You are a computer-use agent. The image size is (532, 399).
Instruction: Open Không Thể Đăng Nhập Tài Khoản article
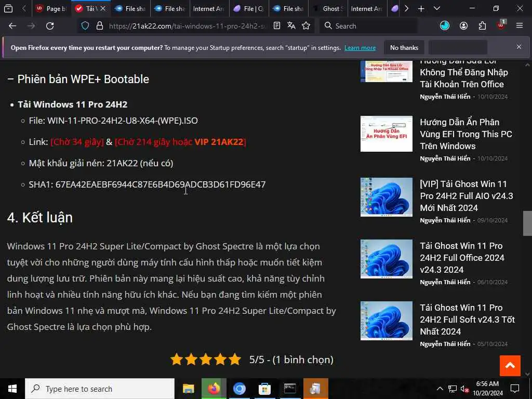[464, 72]
